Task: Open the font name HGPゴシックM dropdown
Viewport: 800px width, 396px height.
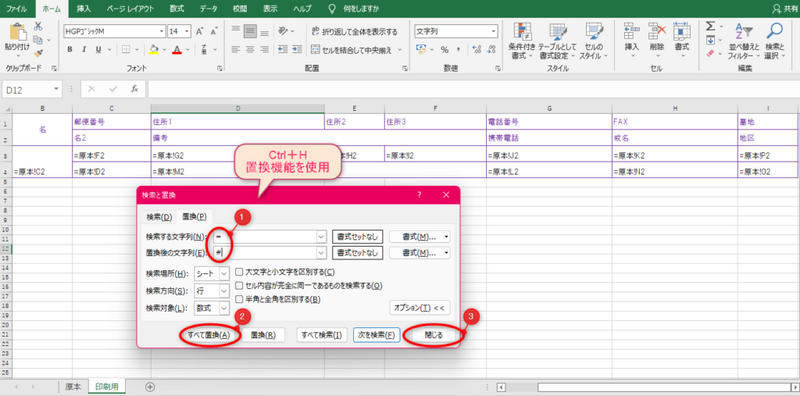Action: click(x=162, y=31)
